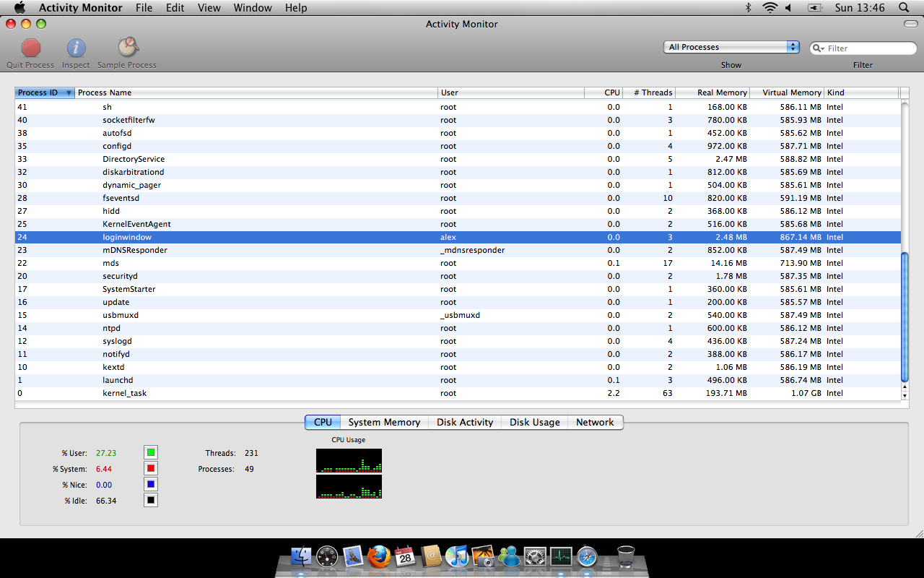The height and width of the screenshot is (578, 924).
Task: Click the green % User color swatch
Action: 151,453
